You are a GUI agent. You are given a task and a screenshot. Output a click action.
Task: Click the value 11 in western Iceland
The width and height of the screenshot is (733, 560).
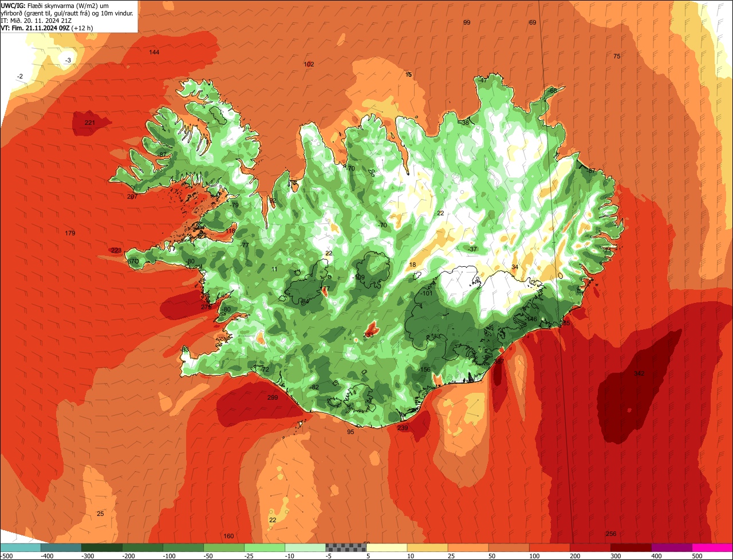(x=274, y=269)
